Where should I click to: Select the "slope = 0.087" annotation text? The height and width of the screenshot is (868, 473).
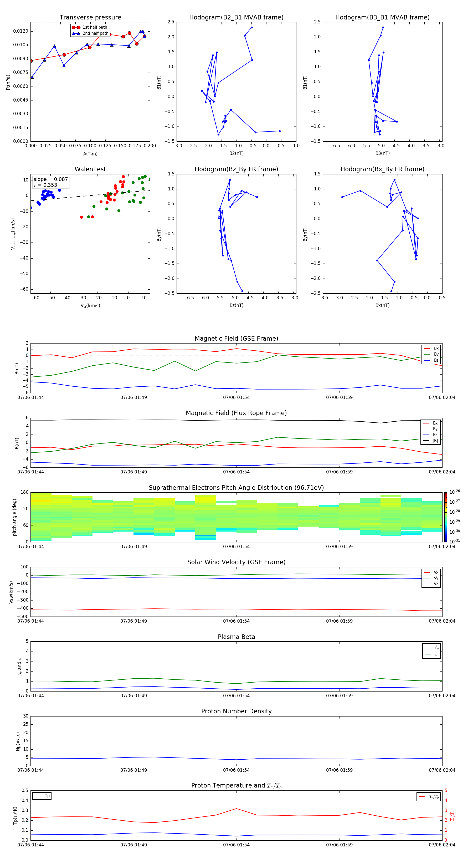coord(50,179)
